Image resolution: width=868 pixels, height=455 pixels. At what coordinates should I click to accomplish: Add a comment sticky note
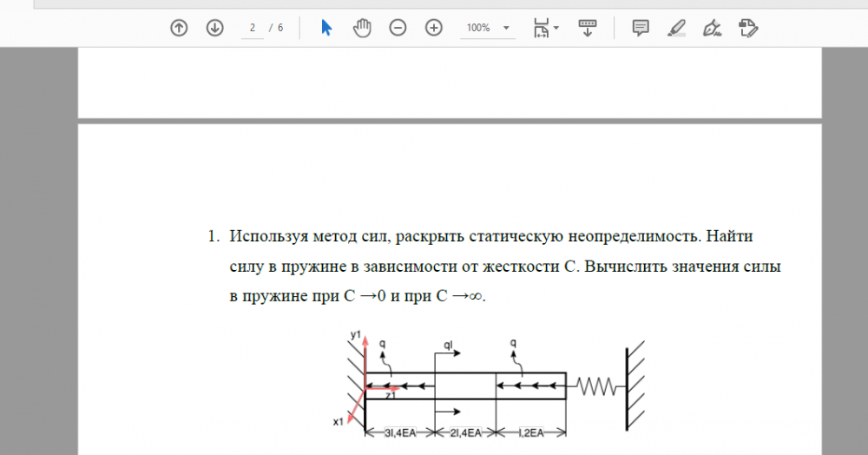tap(641, 28)
